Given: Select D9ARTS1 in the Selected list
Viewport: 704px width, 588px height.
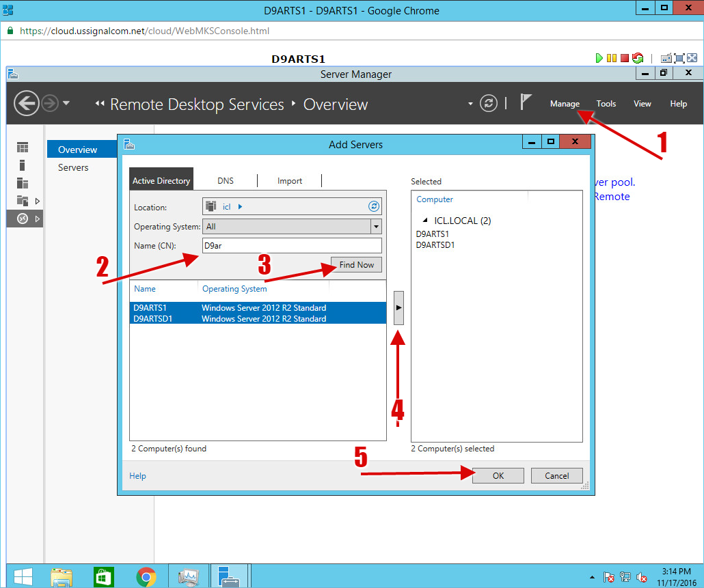Looking at the screenshot, I should coord(433,234).
